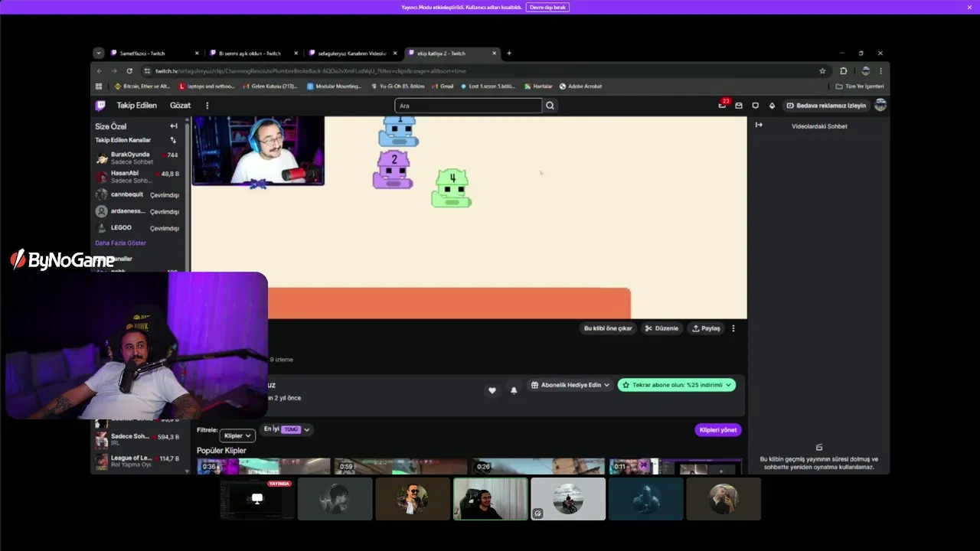Screen dimensions: 980x551
Task: Open HasanAbi channel in sidebar
Action: point(137,177)
